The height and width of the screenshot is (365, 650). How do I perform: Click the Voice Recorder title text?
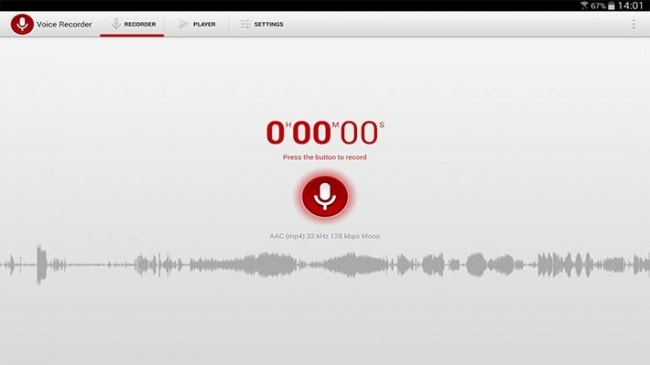(x=64, y=24)
